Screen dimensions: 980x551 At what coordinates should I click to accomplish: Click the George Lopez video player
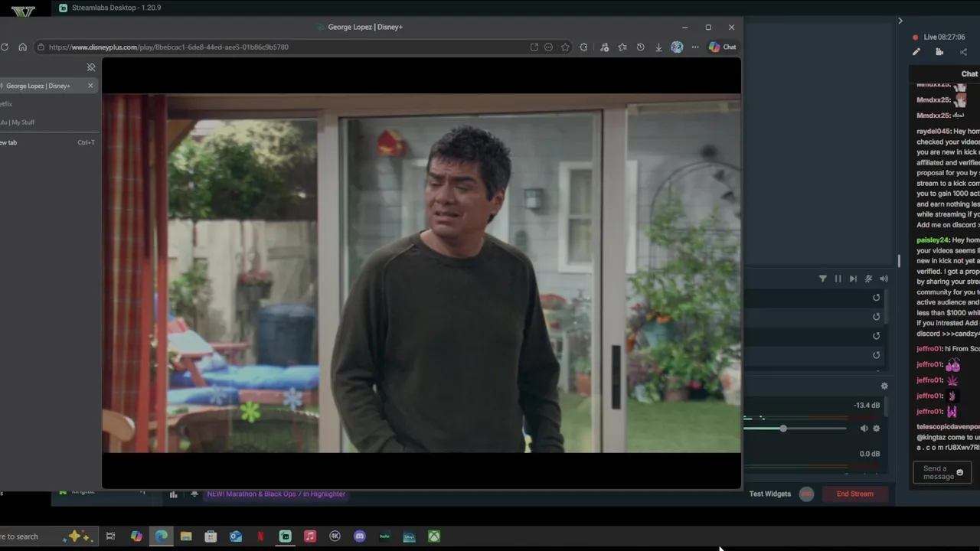(x=421, y=273)
